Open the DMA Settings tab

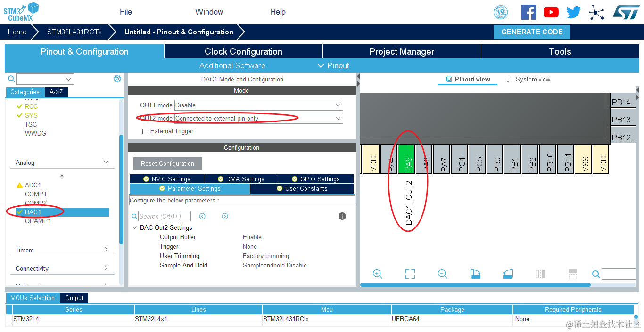tap(241, 179)
